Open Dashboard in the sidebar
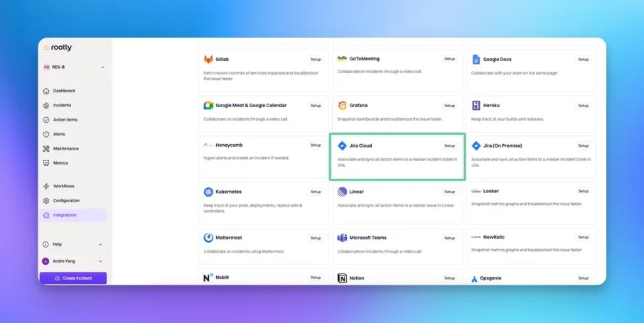Viewport: 644px width, 323px height. click(x=64, y=91)
